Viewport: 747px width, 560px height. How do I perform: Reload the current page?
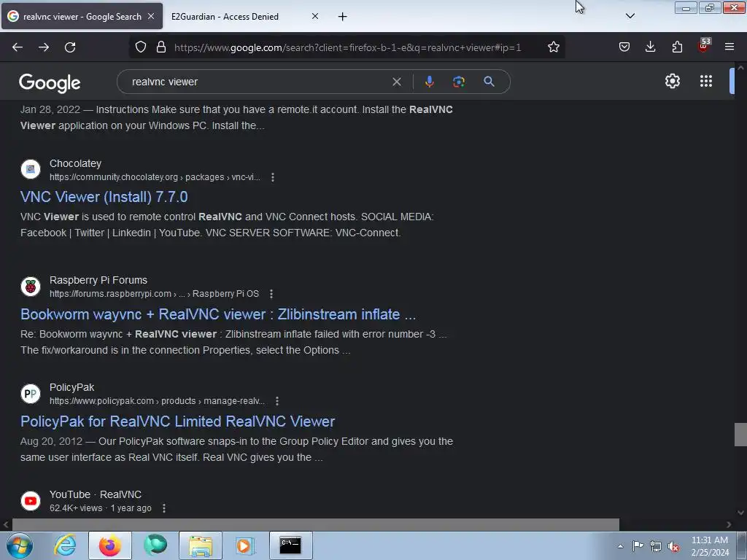(x=70, y=47)
